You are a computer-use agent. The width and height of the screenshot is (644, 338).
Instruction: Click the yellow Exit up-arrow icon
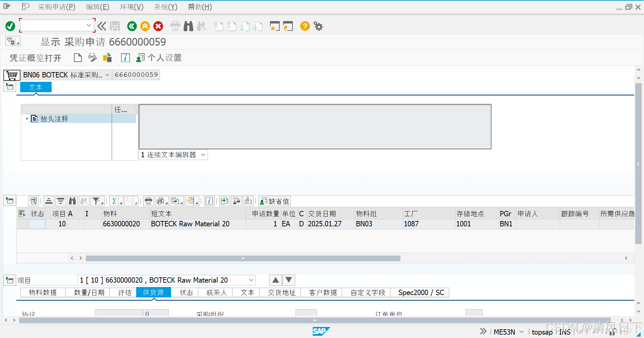click(x=145, y=26)
